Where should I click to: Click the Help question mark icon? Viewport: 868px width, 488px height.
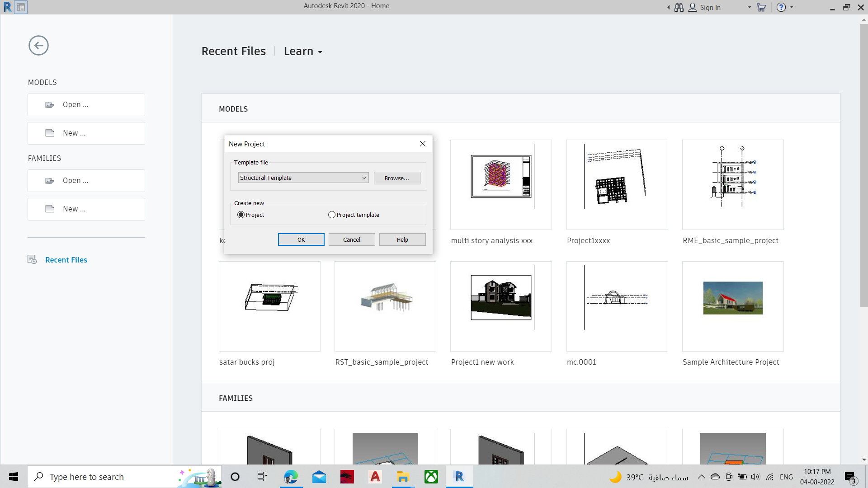[x=781, y=7]
